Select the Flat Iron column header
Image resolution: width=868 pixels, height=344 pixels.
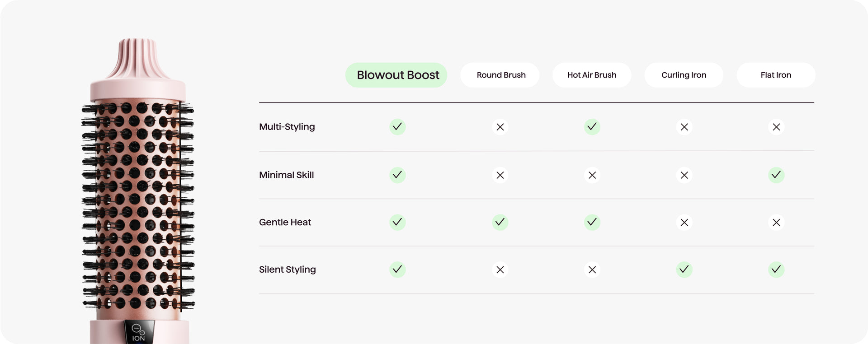tap(776, 75)
